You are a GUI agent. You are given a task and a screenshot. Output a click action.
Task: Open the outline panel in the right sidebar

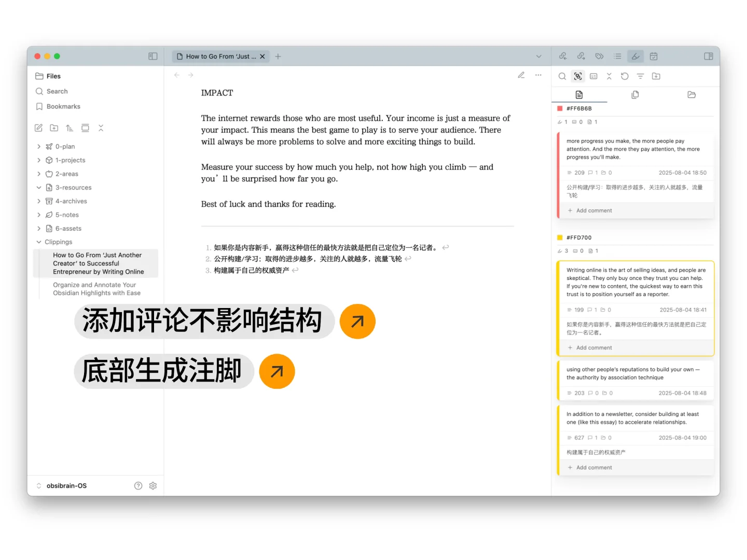coord(617,56)
